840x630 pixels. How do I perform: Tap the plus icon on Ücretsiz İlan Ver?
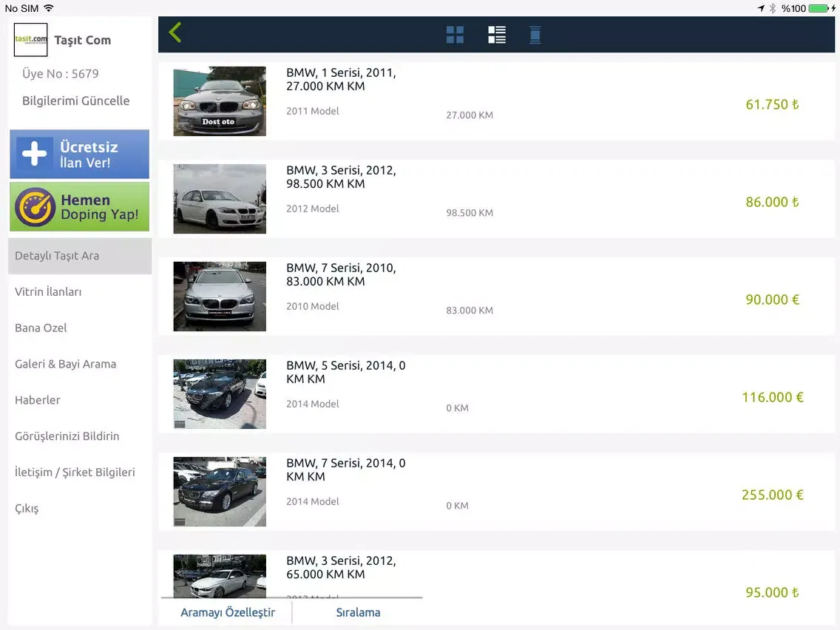(34, 154)
